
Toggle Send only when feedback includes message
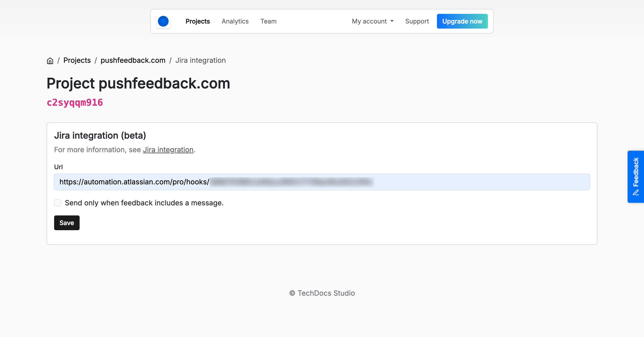[57, 203]
